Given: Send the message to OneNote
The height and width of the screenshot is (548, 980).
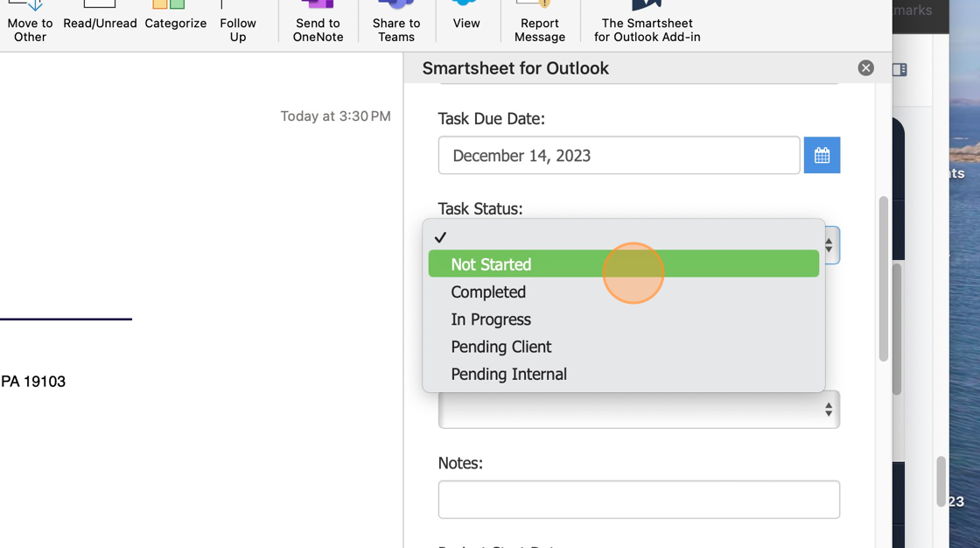Looking at the screenshot, I should coord(318,22).
